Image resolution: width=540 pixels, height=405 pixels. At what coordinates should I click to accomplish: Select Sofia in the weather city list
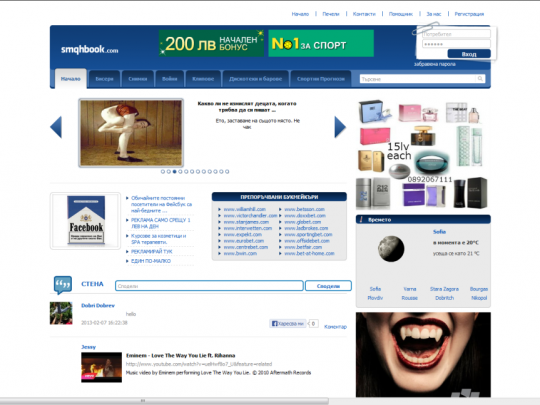[375, 289]
